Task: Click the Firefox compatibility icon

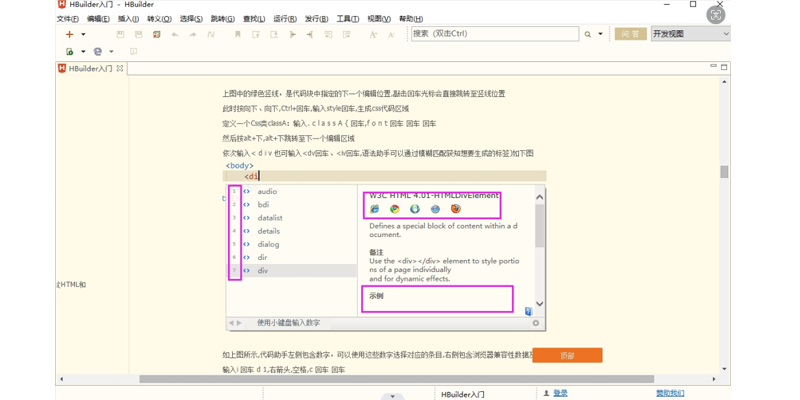Action: pos(456,209)
